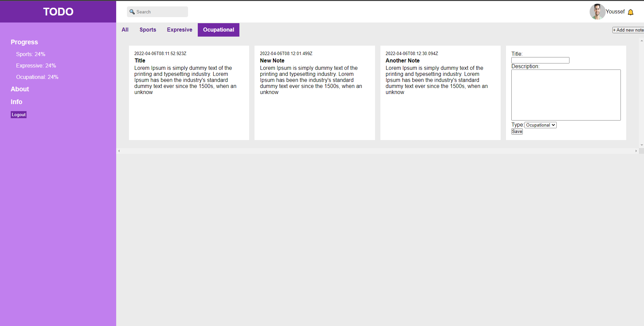The width and height of the screenshot is (644, 326).
Task: Click the Logout button
Action: tap(18, 114)
